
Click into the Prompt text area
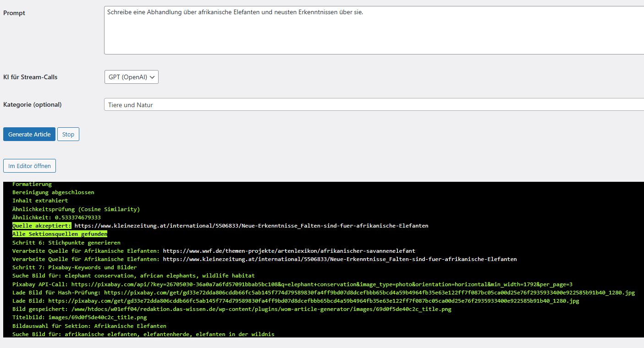(374, 30)
